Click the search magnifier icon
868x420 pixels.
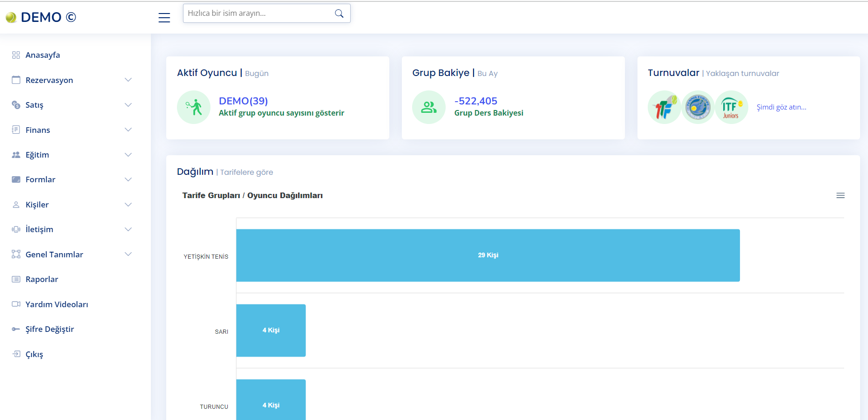coord(339,13)
